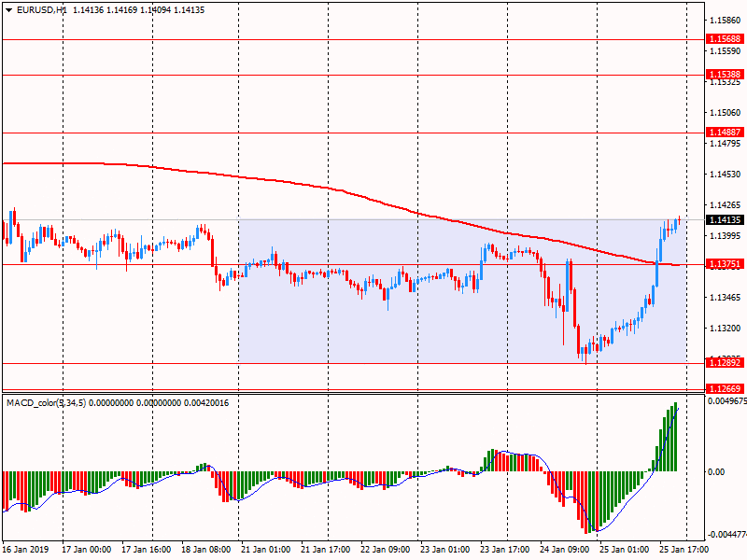
Task: Select the 1.13751 red price level label
Action: (725, 264)
